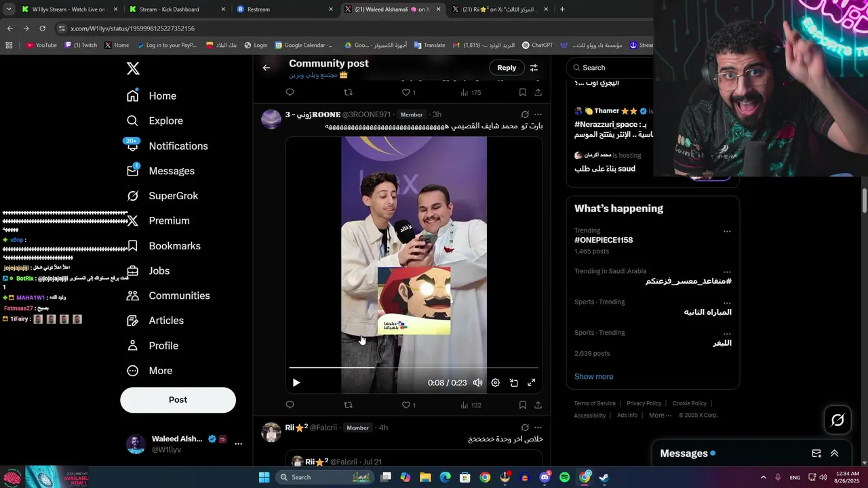Click Grok icon on 3ROONE post
Image resolution: width=868 pixels, height=488 pixels.
[x=525, y=115]
